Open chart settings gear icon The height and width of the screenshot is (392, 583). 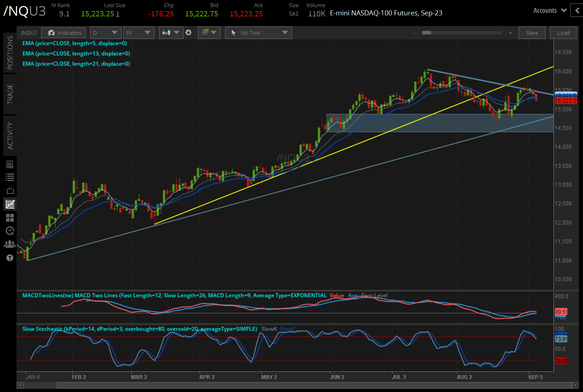189,33
